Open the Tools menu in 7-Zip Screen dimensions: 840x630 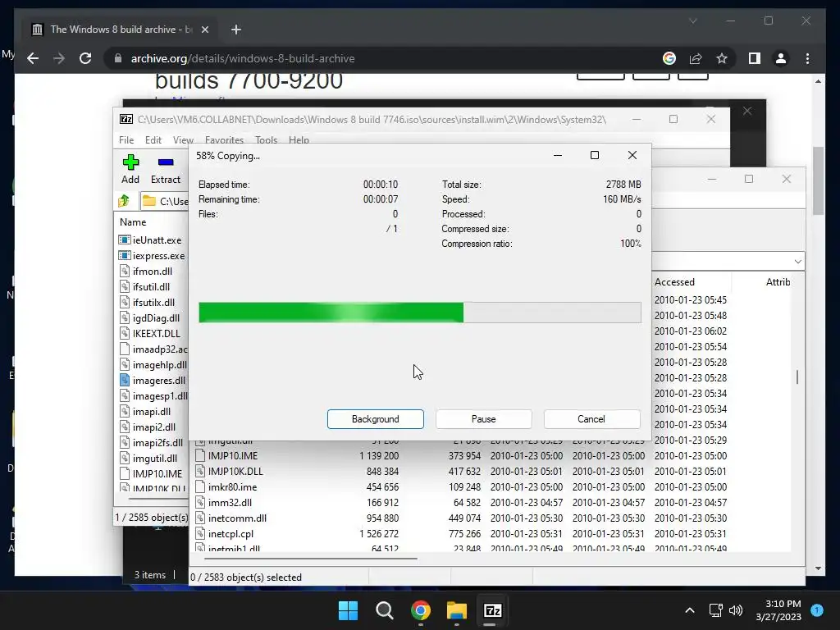(267, 140)
